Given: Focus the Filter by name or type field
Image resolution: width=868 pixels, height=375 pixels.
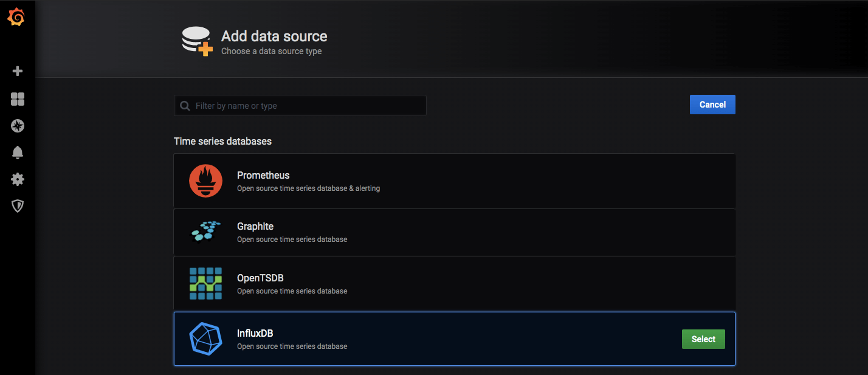Looking at the screenshot, I should 300,106.
